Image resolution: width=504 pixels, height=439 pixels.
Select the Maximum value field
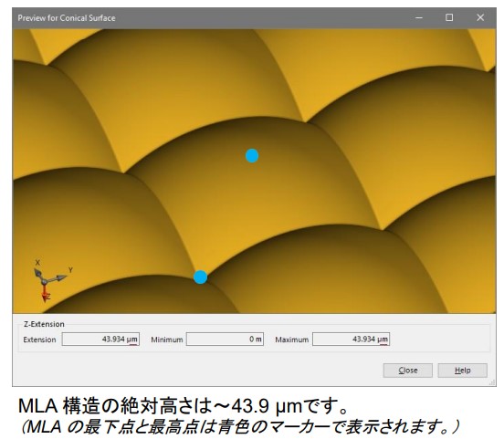tap(351, 340)
